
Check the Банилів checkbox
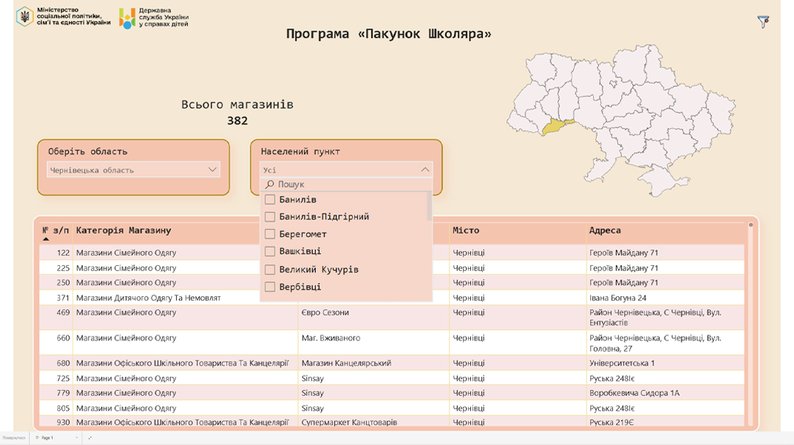[270, 199]
